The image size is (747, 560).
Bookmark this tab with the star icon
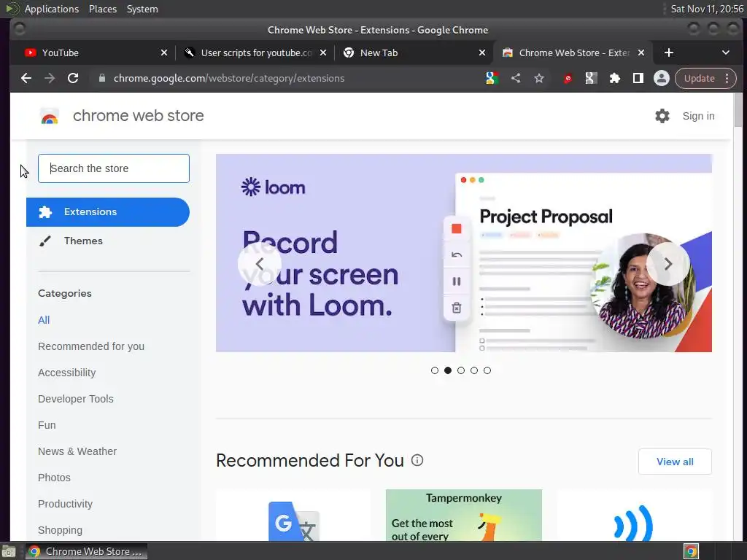[539, 79]
